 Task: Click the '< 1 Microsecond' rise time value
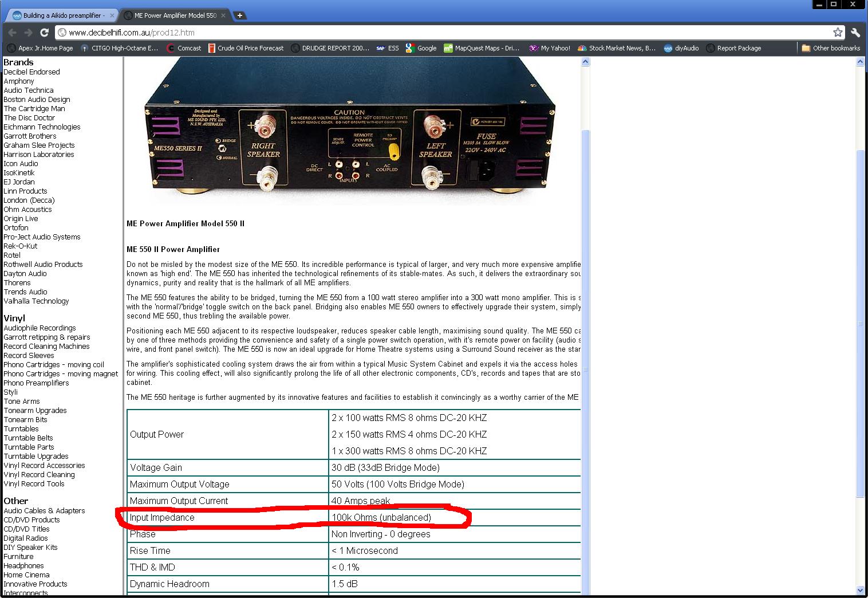click(364, 550)
